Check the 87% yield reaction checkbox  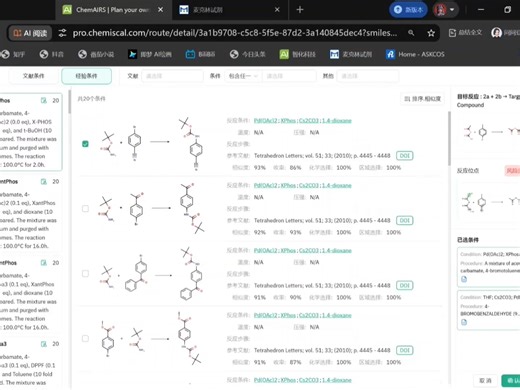tap(85, 338)
